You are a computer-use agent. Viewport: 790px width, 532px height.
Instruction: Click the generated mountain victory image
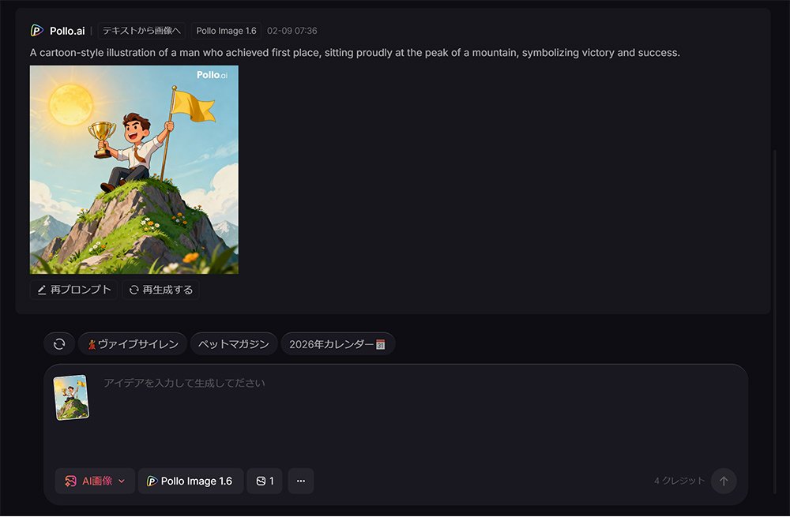click(x=134, y=170)
